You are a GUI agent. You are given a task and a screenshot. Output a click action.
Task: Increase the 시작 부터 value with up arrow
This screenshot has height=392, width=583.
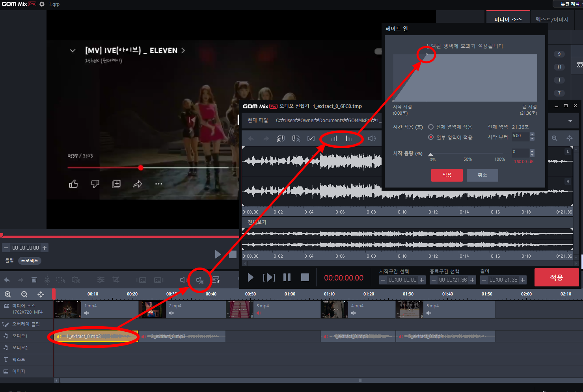(532, 134)
